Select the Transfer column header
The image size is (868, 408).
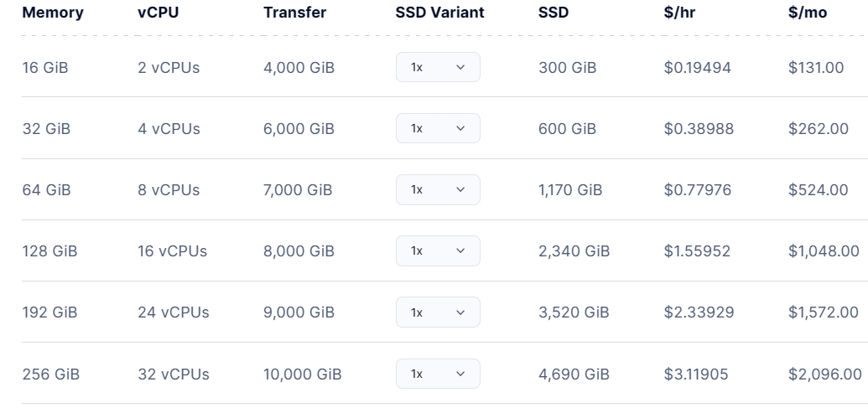coord(294,13)
